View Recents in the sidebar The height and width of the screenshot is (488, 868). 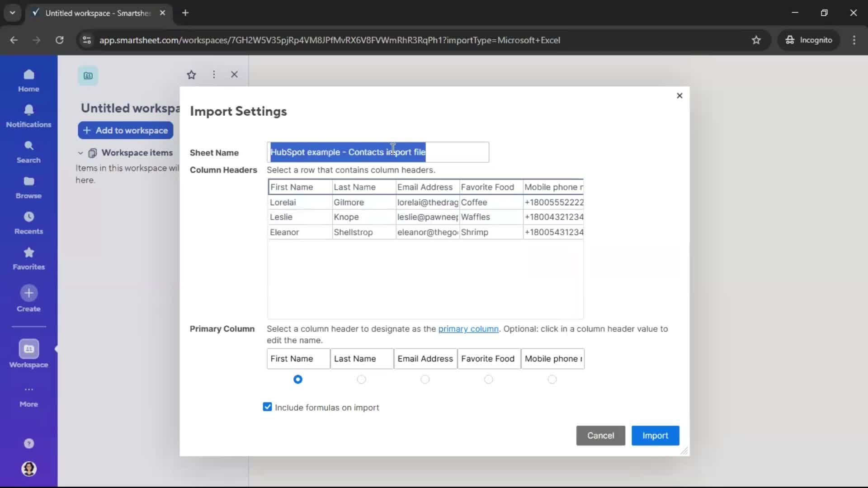tap(28, 222)
